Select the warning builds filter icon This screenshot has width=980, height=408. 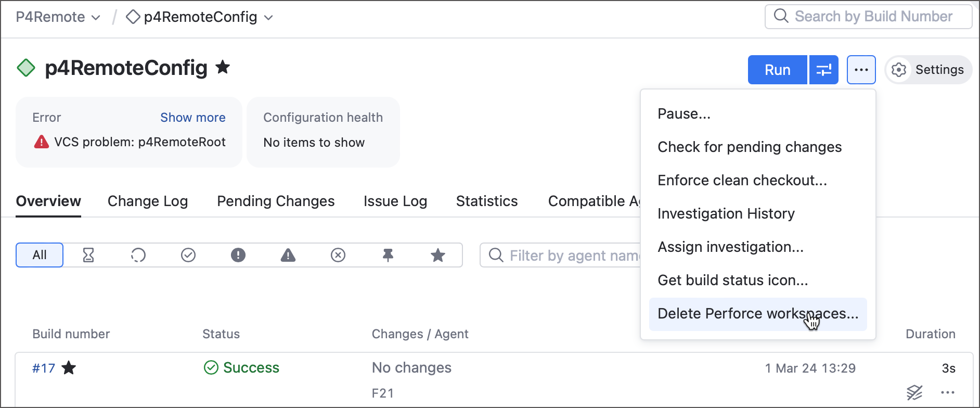(x=288, y=255)
